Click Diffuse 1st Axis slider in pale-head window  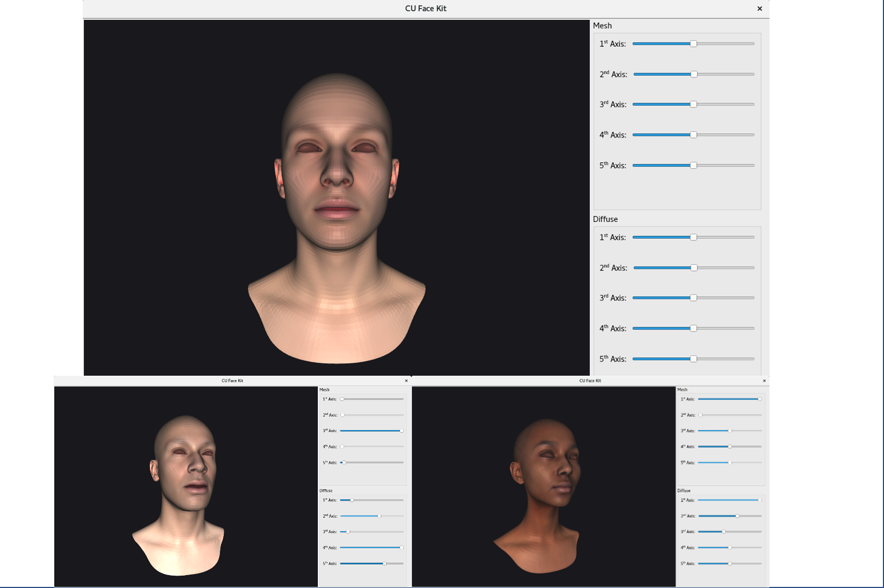point(372,500)
